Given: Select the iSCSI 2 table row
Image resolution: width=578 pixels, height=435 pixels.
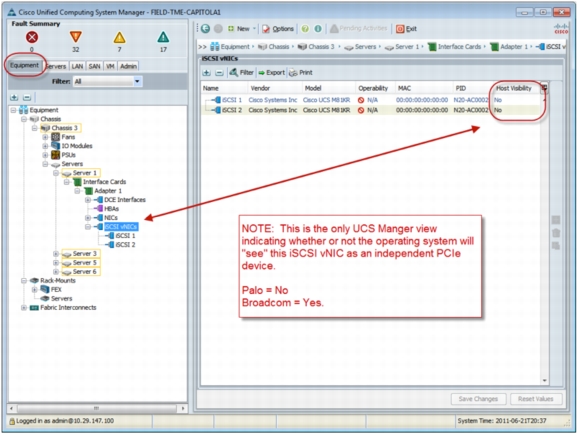Looking at the screenshot, I should coord(371,110).
